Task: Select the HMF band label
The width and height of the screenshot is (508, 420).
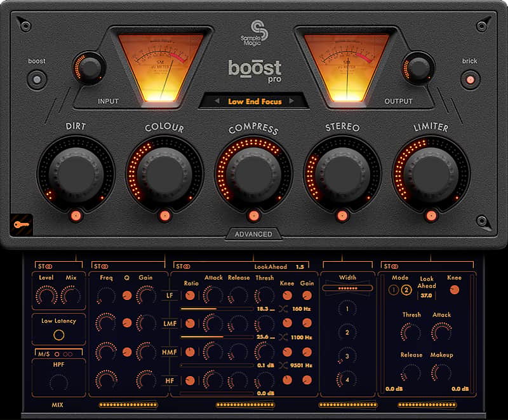Action: tap(170, 352)
